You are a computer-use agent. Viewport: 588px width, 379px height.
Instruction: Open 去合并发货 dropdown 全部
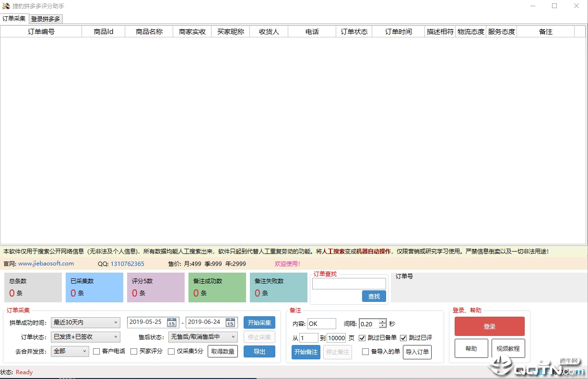[x=70, y=351]
